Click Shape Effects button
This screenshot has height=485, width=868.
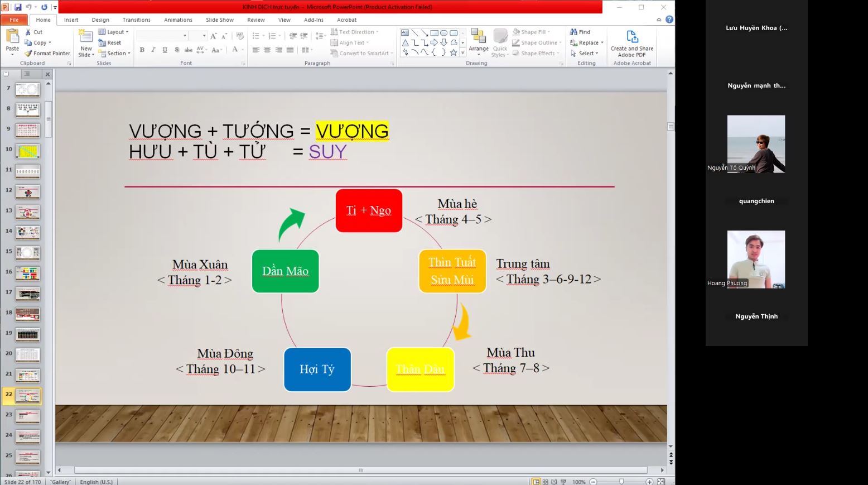coord(536,54)
